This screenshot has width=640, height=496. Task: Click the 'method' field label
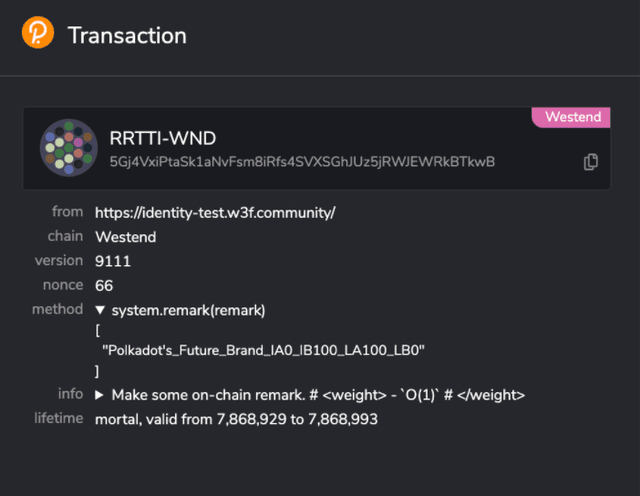point(57,310)
